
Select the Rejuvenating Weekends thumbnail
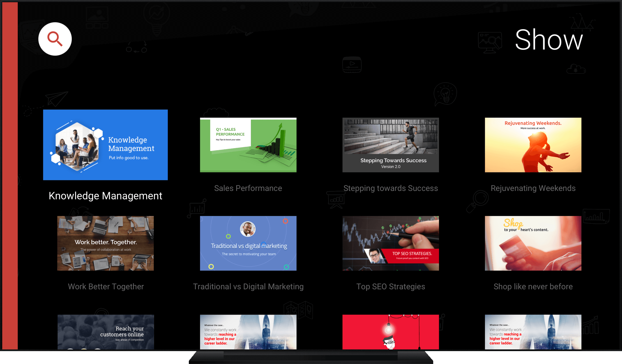click(x=533, y=145)
